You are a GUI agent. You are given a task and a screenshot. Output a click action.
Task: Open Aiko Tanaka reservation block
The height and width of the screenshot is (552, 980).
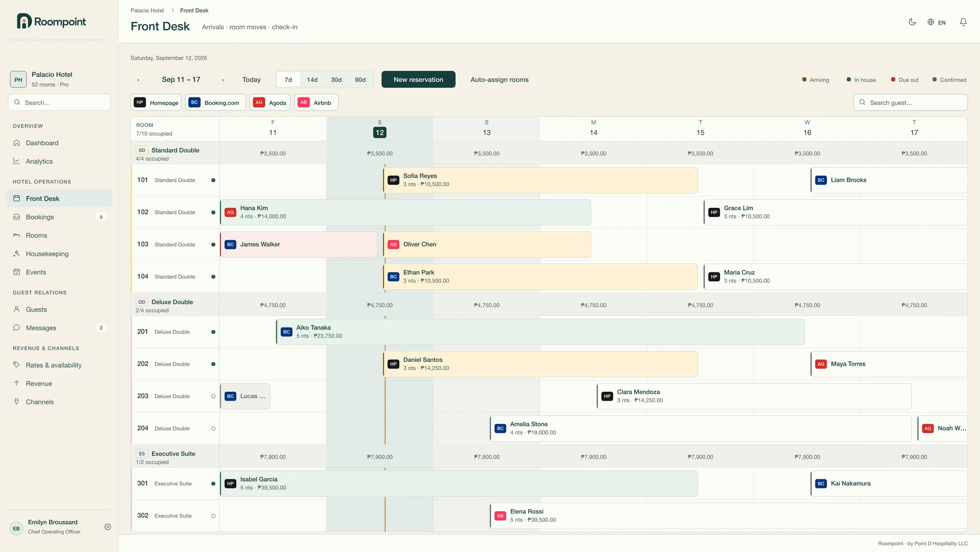(x=541, y=332)
